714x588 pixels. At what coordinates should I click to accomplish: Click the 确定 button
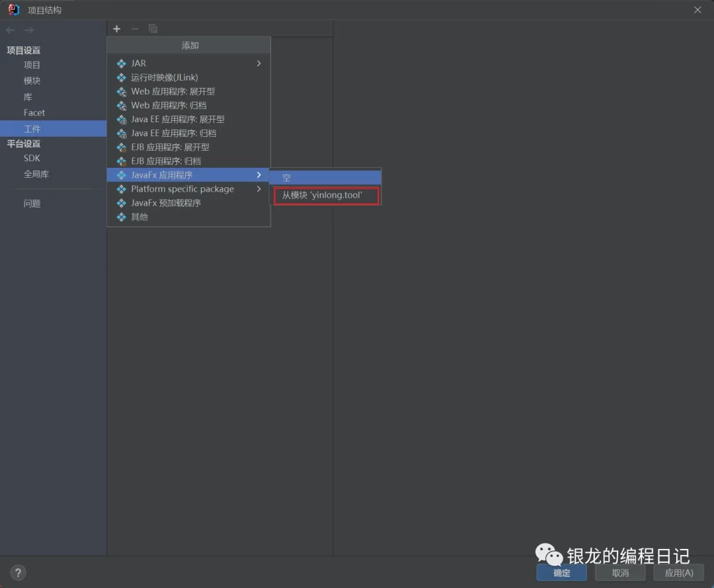point(561,573)
